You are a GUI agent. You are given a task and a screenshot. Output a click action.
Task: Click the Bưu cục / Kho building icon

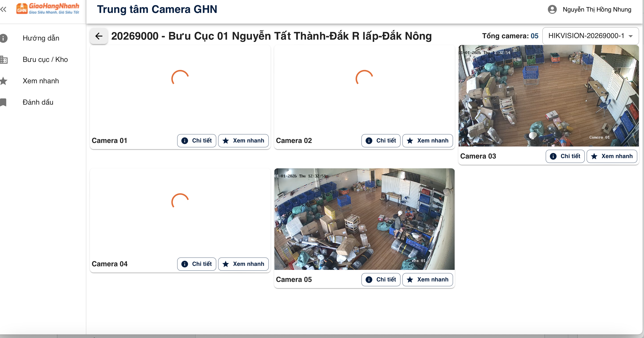[4, 59]
